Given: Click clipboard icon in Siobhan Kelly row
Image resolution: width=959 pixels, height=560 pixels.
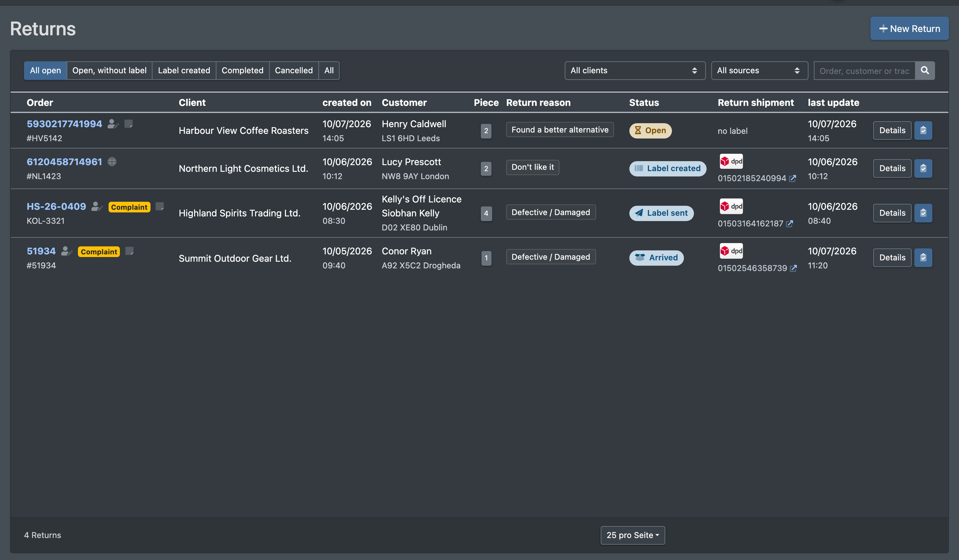Looking at the screenshot, I should (923, 213).
